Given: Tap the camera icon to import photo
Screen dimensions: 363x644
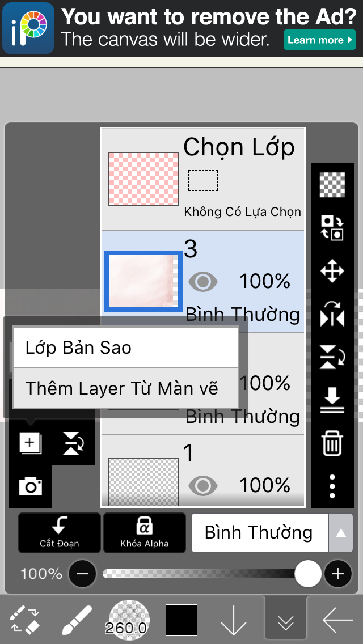Looking at the screenshot, I should [x=31, y=486].
